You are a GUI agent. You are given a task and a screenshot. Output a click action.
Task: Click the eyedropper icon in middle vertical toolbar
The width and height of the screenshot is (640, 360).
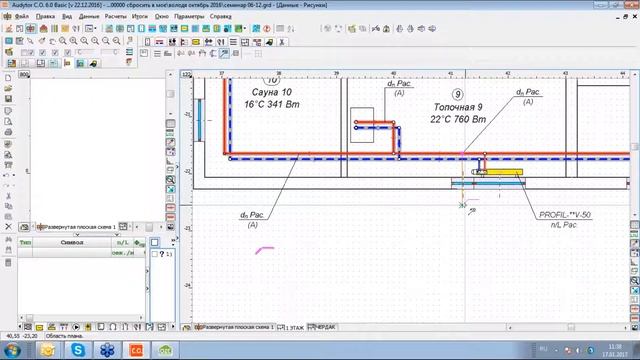[171, 142]
